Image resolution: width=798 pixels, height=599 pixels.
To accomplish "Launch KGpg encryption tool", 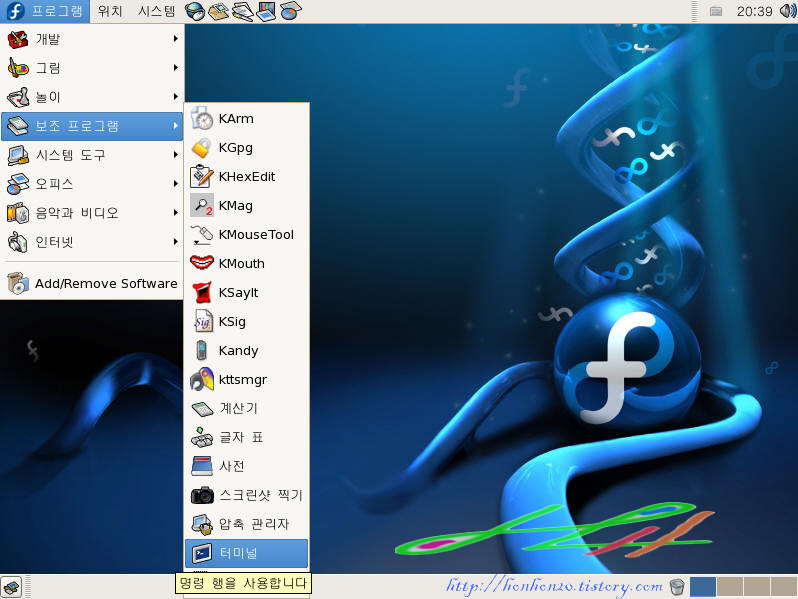I will 247,148.
